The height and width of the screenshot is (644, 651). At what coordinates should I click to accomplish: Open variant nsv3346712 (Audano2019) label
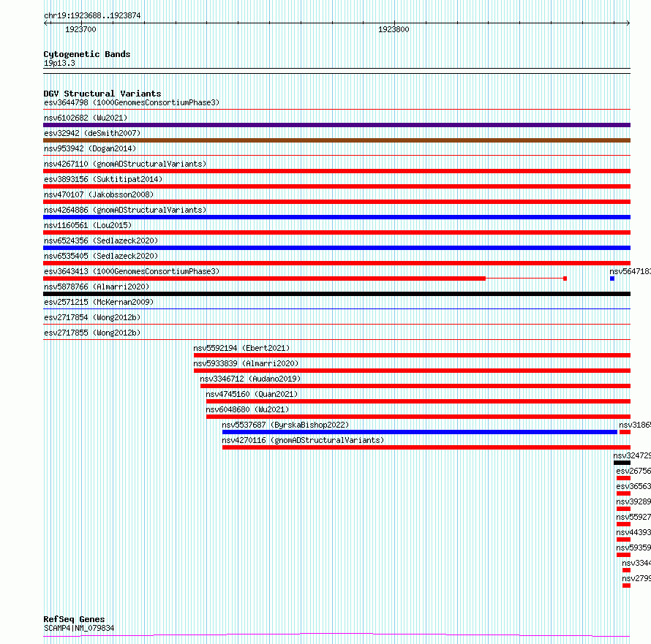pos(250,379)
